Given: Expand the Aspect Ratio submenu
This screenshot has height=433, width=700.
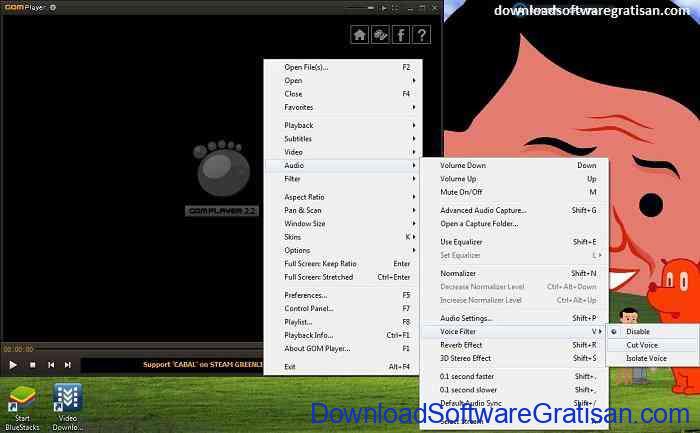Looking at the screenshot, I should pos(342,197).
